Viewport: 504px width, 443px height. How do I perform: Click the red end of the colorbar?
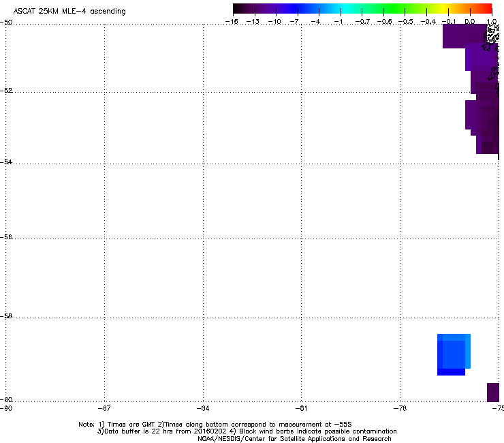coord(486,8)
